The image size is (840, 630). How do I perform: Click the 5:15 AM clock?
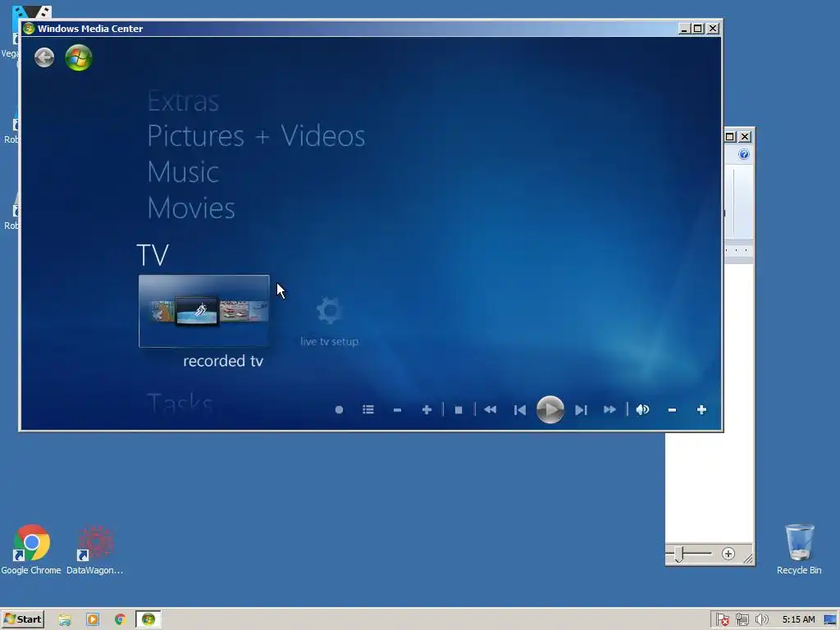[798, 620]
